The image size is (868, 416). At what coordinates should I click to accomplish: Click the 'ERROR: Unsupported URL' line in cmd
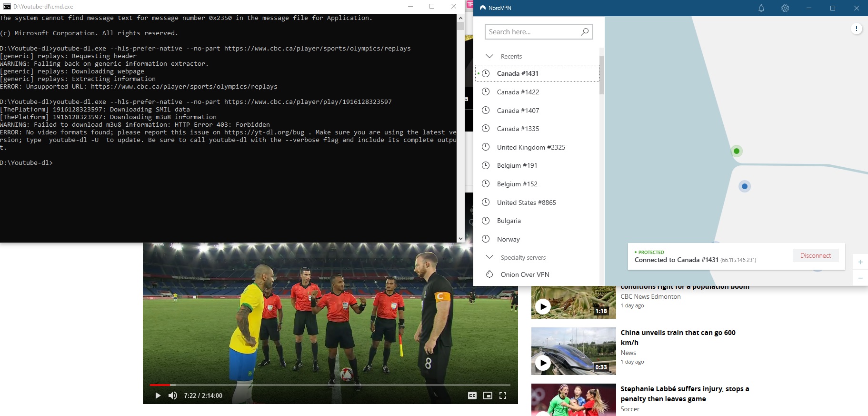pyautogui.click(x=139, y=87)
